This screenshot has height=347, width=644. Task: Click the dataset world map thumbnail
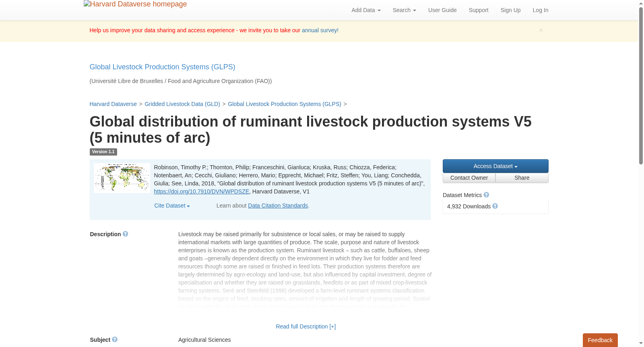coord(122,178)
